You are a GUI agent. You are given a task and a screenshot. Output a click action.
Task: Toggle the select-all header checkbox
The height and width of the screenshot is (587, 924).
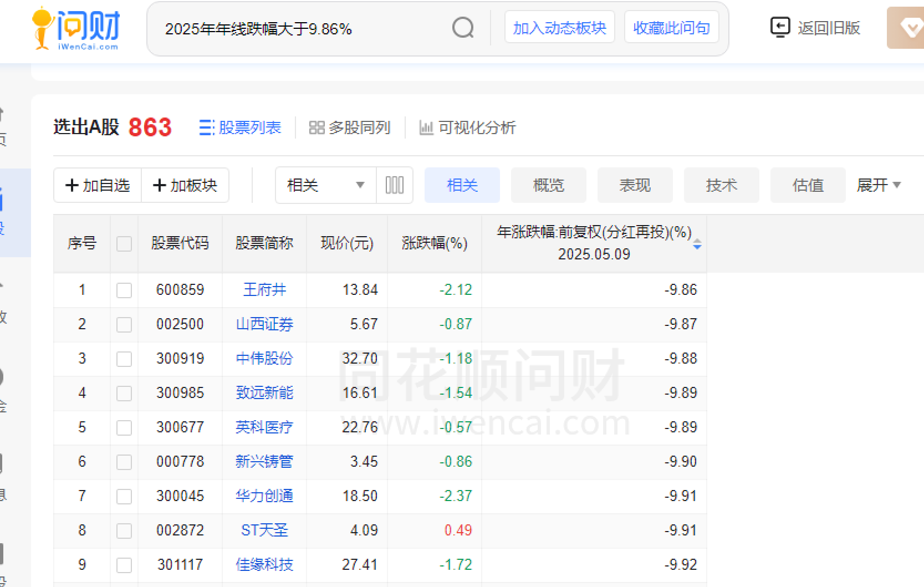[x=124, y=244]
